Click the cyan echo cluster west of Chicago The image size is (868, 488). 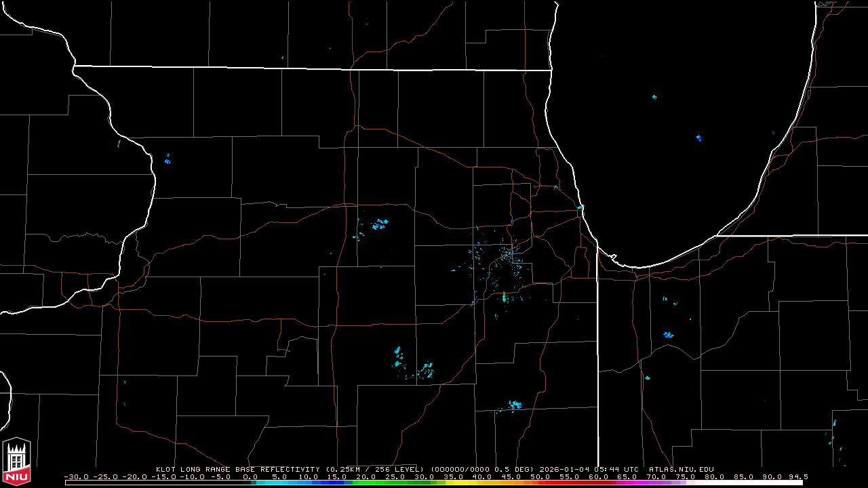click(x=379, y=223)
